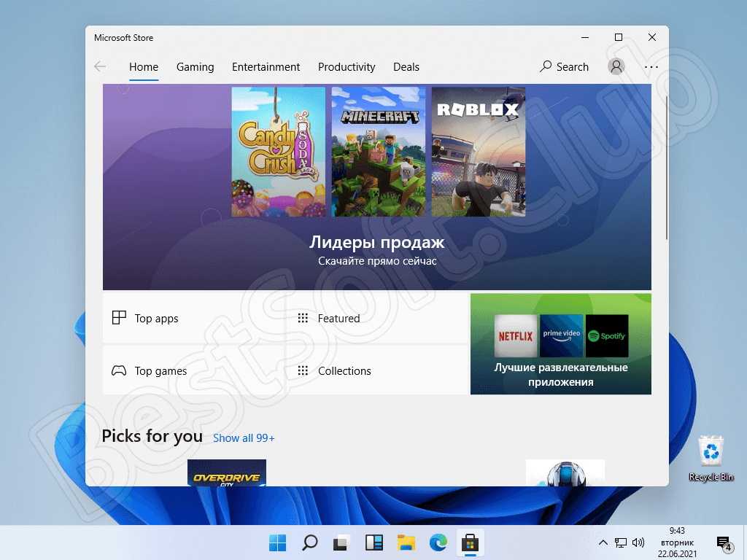The width and height of the screenshot is (747, 560).
Task: Open File Explorer from the taskbar
Action: click(x=406, y=542)
